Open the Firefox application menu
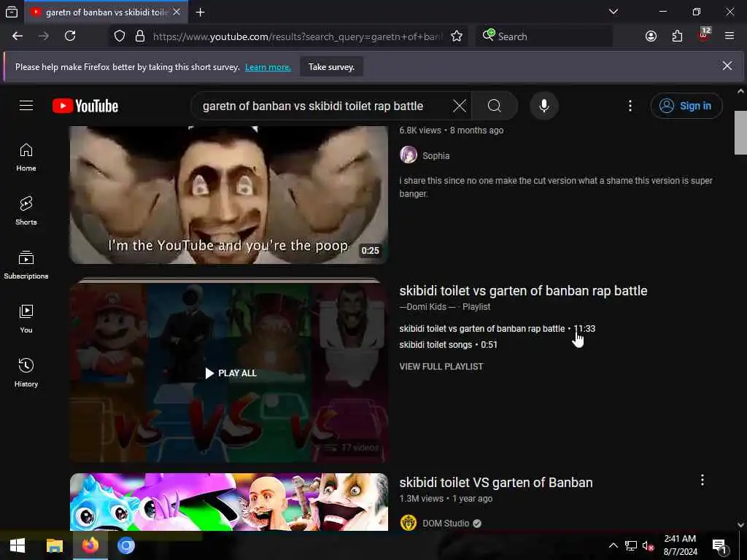747x560 pixels. pos(729,36)
